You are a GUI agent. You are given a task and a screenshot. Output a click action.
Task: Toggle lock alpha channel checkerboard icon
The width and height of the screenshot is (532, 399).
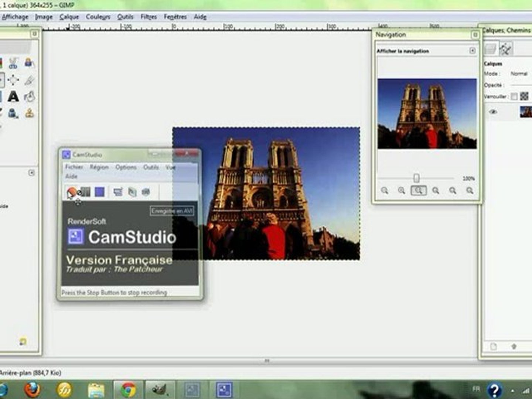click(524, 96)
